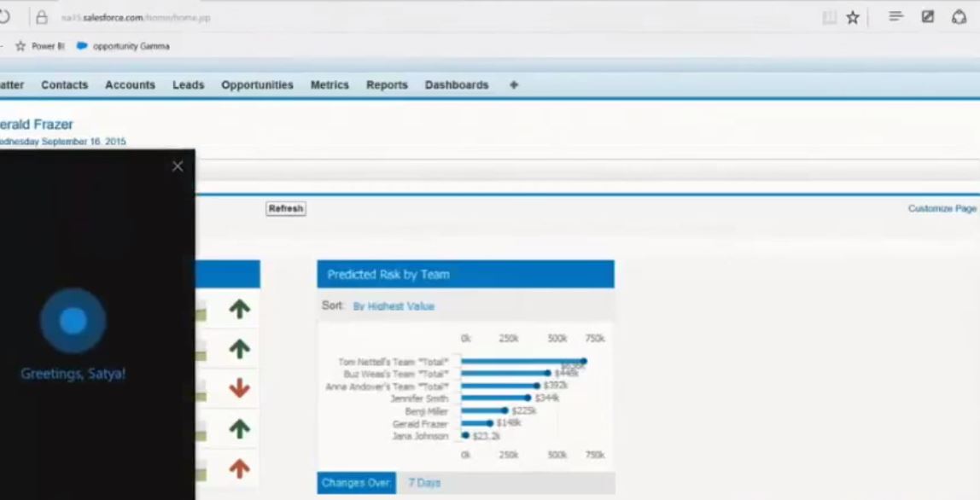The image size is (980, 500).
Task: Click the $23.2k value label
Action: coord(487,436)
